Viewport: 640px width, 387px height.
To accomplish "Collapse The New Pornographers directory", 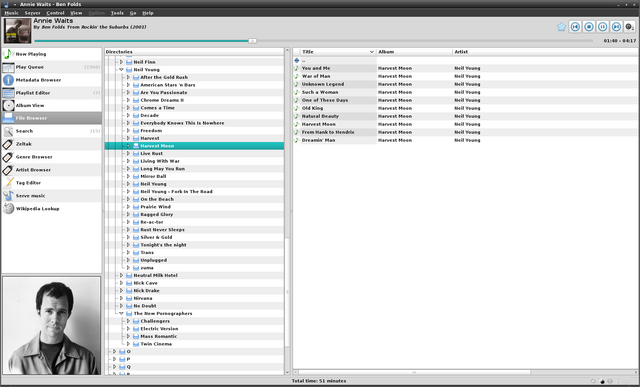I will click(x=121, y=314).
